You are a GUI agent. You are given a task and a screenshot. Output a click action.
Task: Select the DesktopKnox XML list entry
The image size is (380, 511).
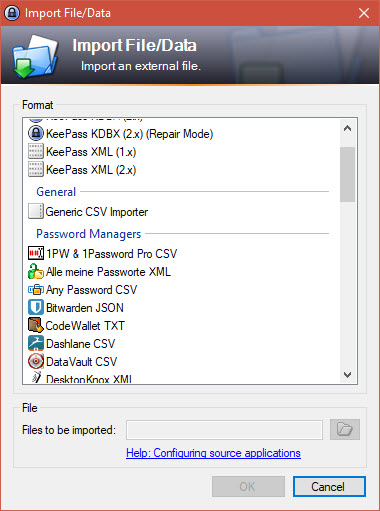click(x=80, y=378)
